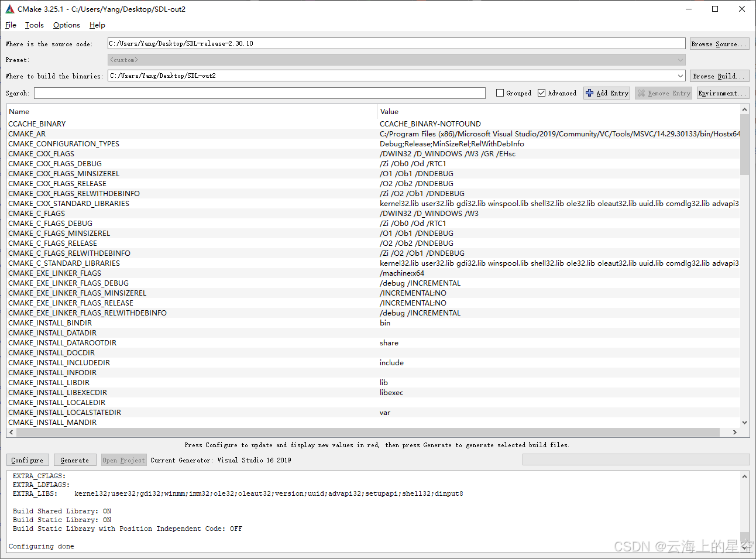
Task: Click cache table scroll down arrow
Action: (744, 423)
